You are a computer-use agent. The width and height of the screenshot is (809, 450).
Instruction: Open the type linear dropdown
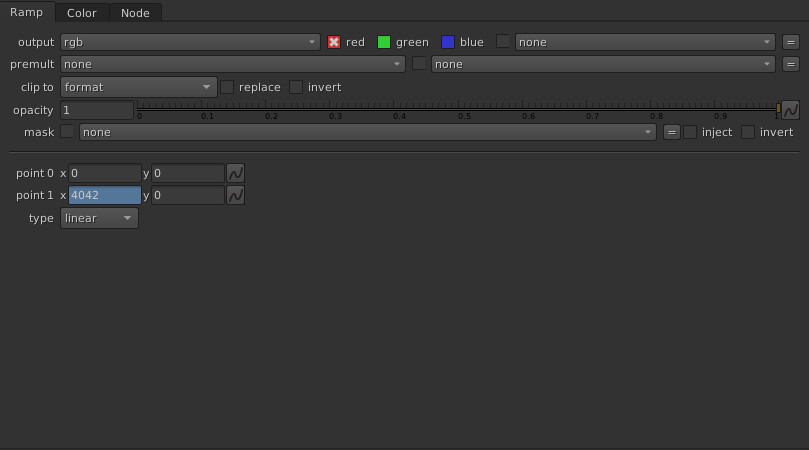[99, 218]
